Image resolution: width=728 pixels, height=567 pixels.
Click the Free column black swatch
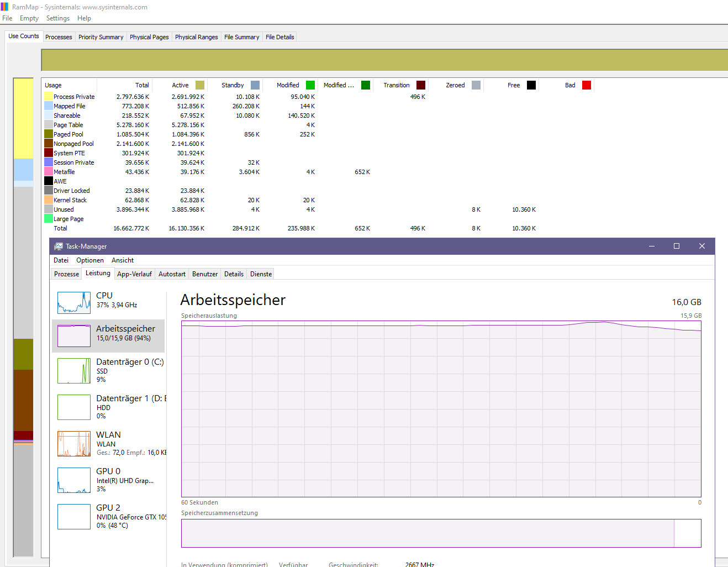tap(531, 85)
